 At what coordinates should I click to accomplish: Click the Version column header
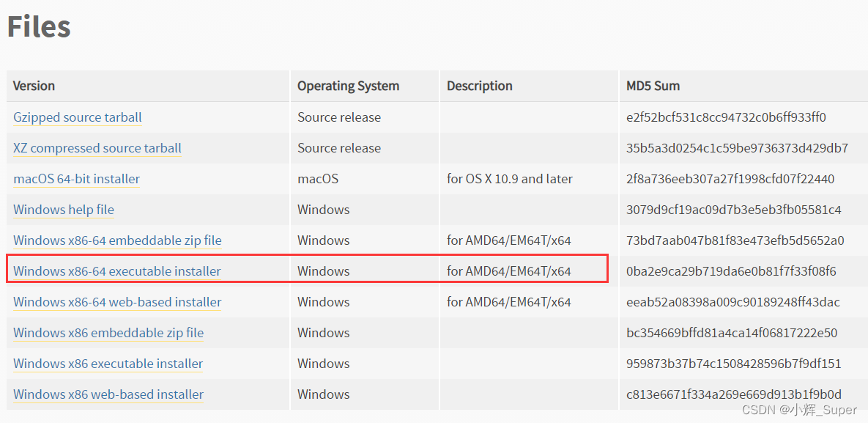coord(34,86)
